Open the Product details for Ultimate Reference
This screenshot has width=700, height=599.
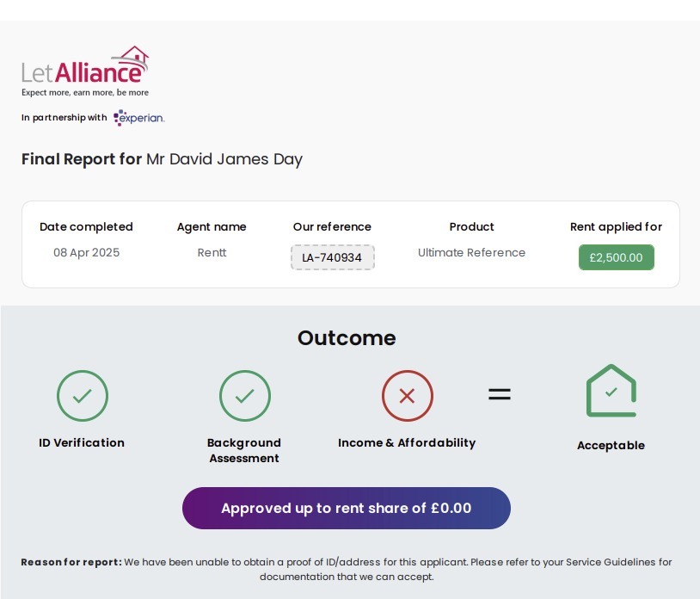(x=471, y=252)
